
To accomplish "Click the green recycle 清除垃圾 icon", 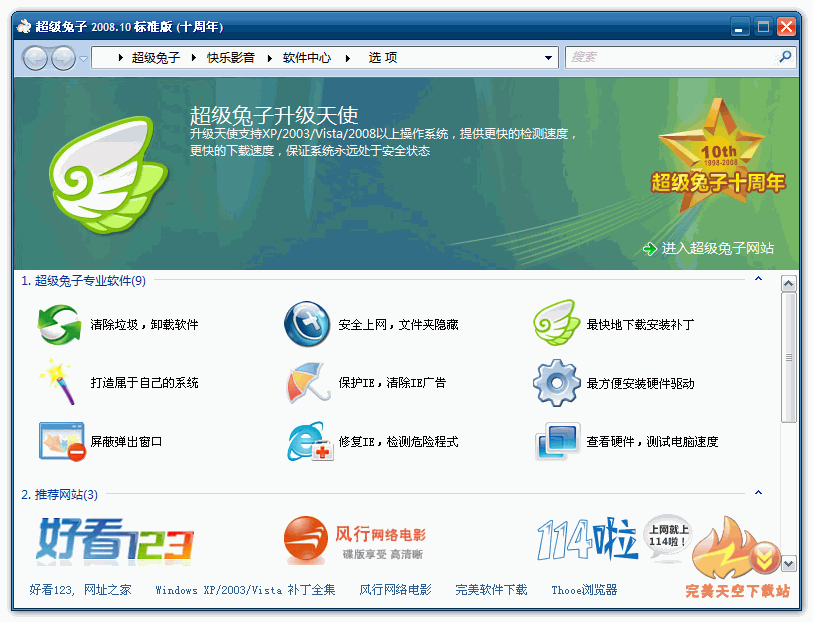I will [x=59, y=325].
